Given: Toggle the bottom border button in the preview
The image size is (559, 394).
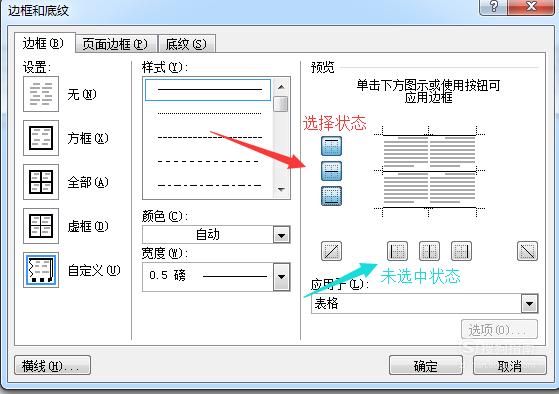Looking at the screenshot, I should [x=331, y=196].
